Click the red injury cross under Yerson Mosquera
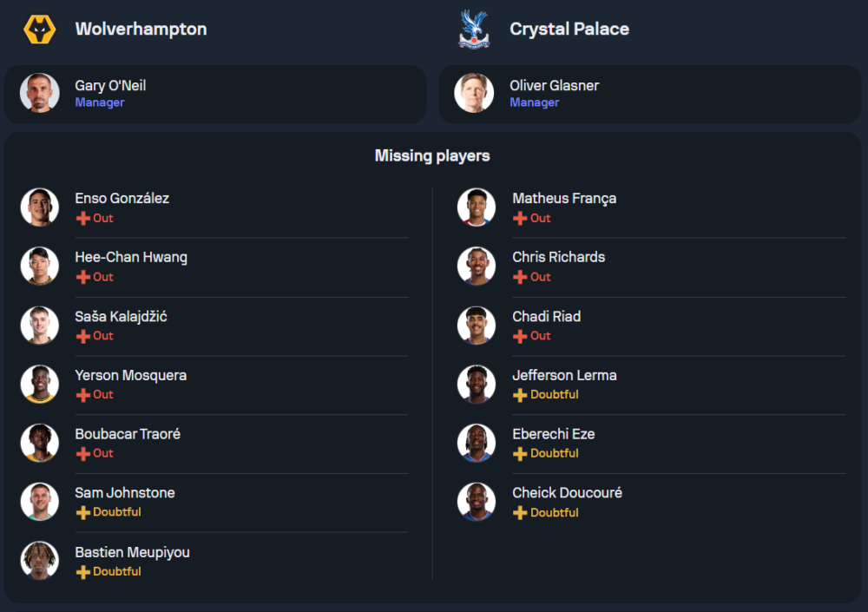This screenshot has width=868, height=612. (x=83, y=395)
